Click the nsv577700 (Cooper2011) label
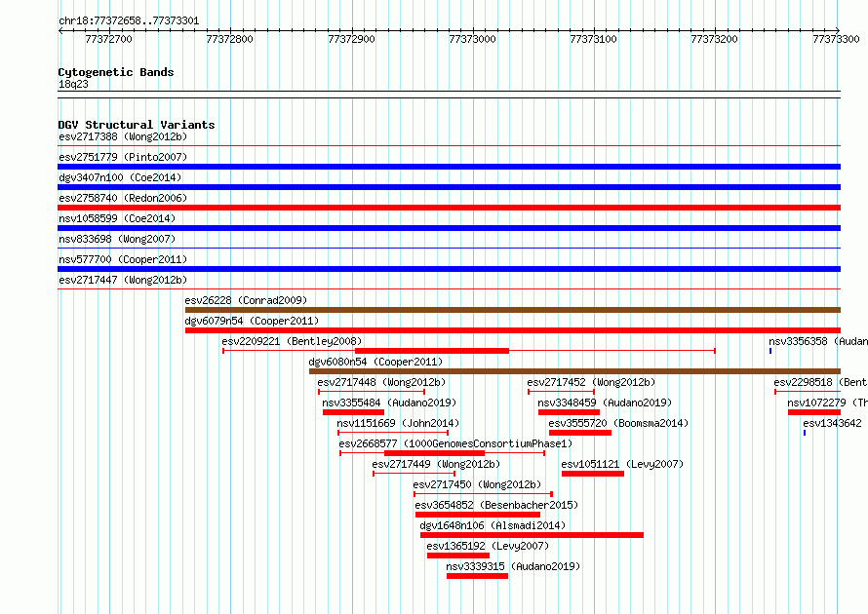The width and height of the screenshot is (868, 614). (123, 259)
